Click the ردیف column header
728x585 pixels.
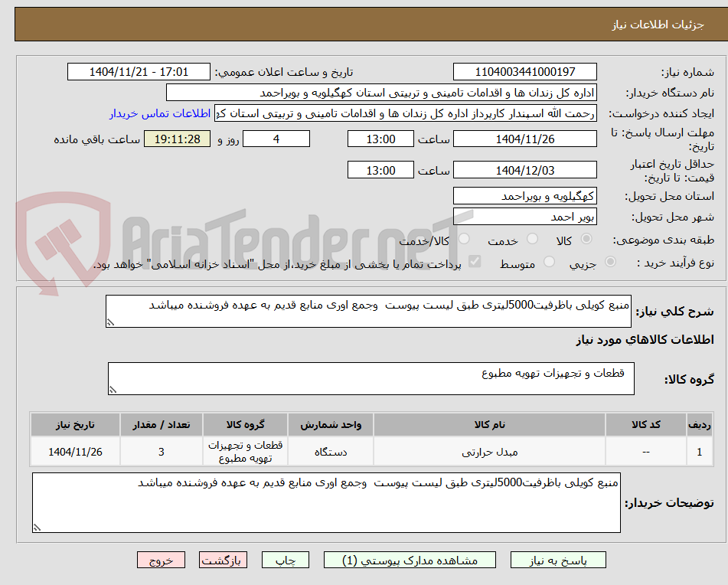[700, 425]
